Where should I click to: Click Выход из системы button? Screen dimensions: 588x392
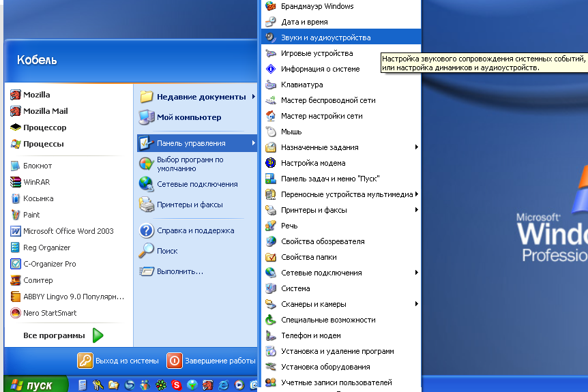point(118,361)
